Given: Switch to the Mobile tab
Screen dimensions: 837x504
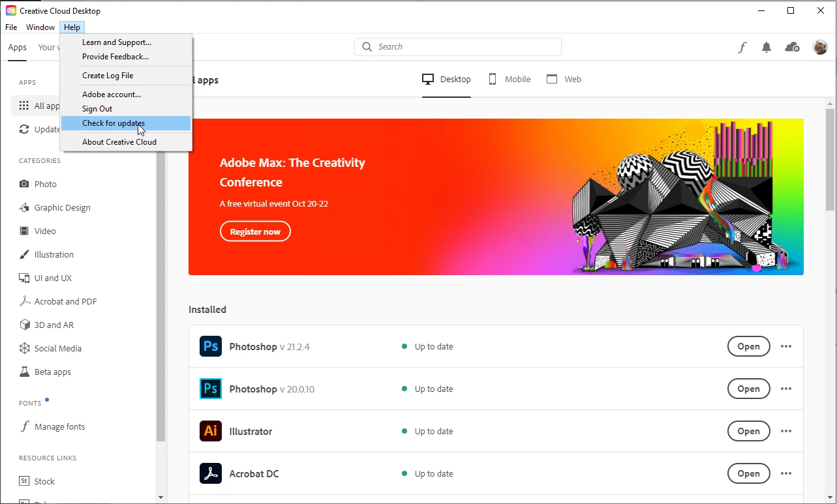Looking at the screenshot, I should (509, 80).
